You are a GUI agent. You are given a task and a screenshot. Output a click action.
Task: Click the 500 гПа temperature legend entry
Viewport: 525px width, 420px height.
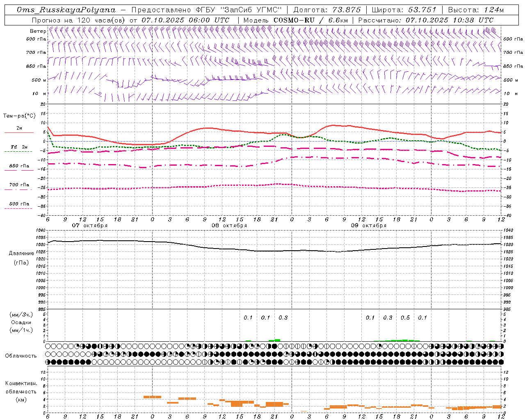pyautogui.click(x=19, y=204)
